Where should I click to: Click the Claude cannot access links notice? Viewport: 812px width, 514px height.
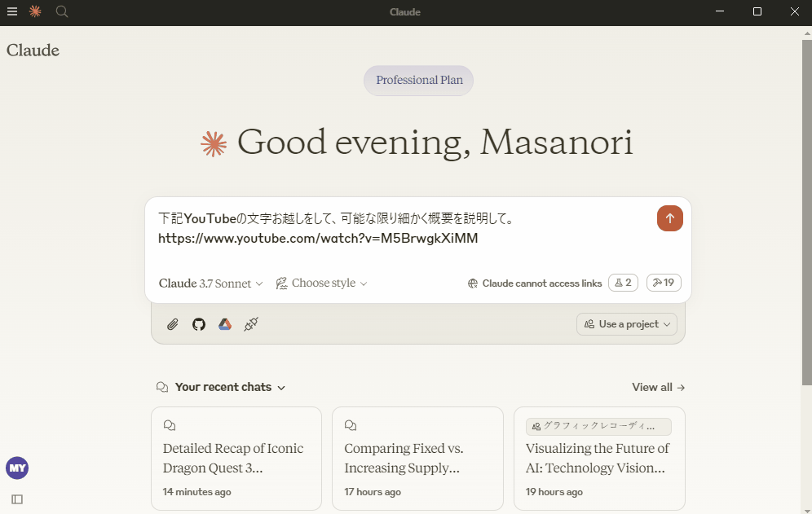point(541,283)
